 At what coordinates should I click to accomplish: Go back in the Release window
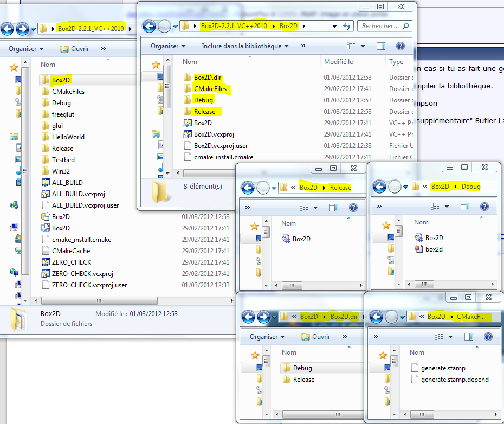[248, 188]
